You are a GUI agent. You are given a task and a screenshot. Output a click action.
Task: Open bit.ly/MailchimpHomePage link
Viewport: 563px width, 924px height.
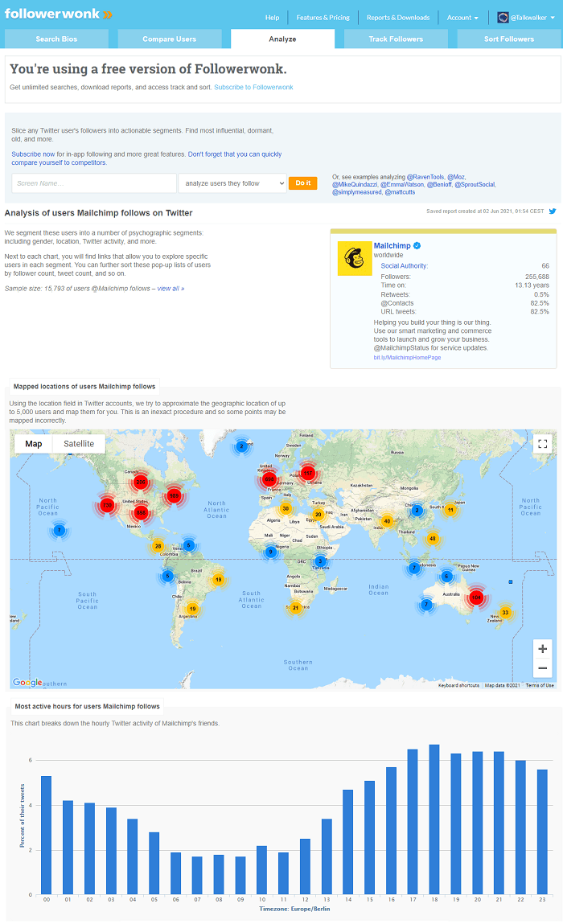coord(407,358)
